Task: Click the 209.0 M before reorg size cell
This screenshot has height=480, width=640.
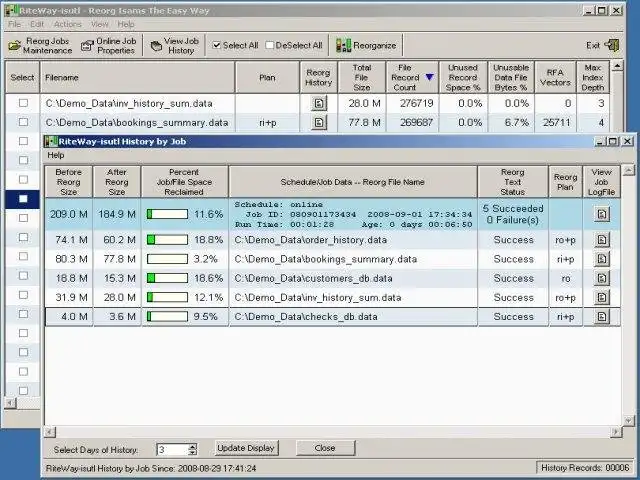Action: tap(69, 214)
